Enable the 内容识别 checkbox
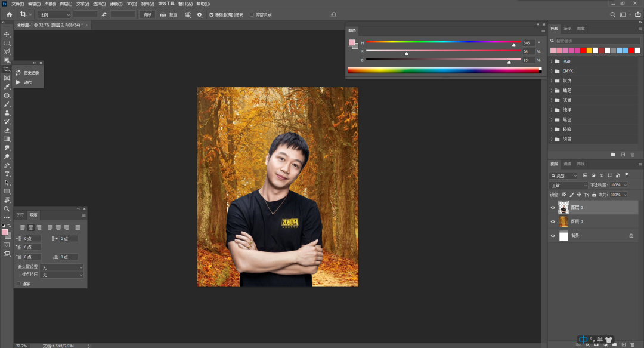This screenshot has height=348, width=644. [252, 14]
